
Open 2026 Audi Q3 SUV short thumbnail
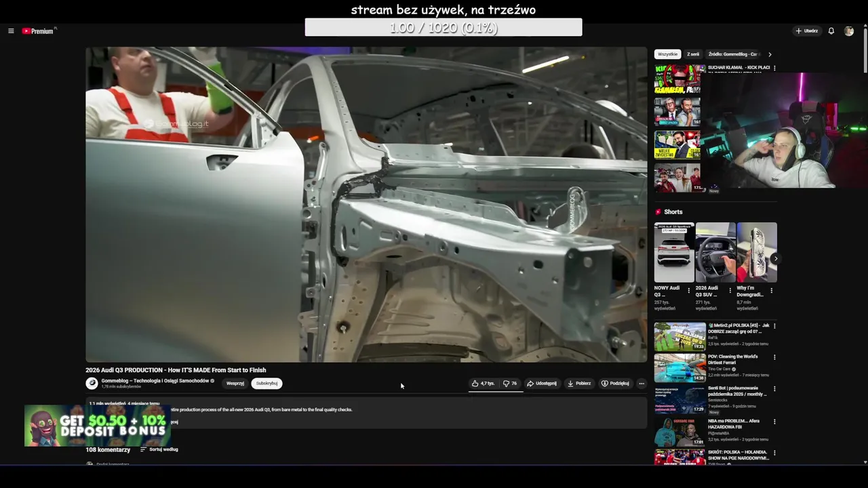[715, 252]
